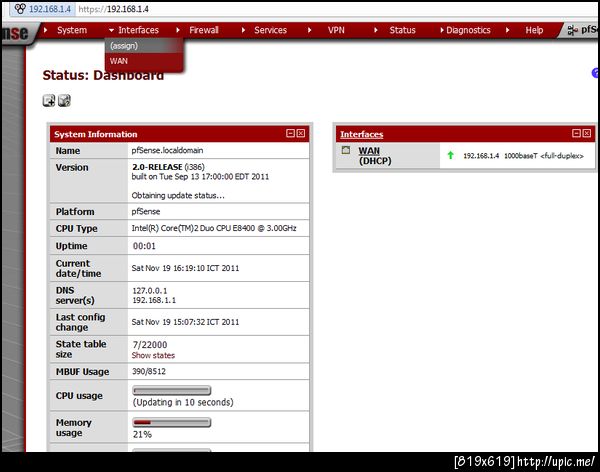Expand arrow beside Diagnostics menu

[x=442, y=30]
